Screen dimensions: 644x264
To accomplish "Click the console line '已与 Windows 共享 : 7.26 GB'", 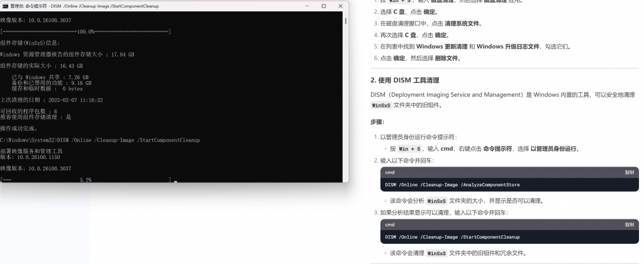I will [50, 77].
